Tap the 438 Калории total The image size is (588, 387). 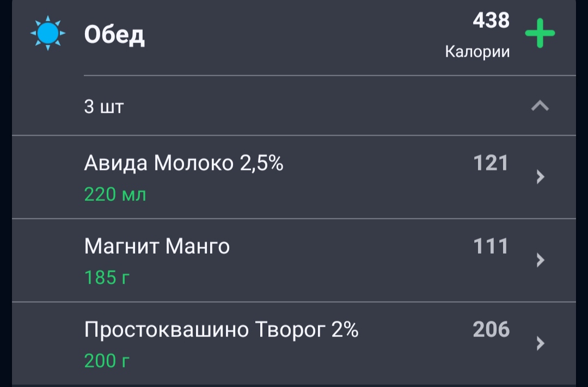477,35
